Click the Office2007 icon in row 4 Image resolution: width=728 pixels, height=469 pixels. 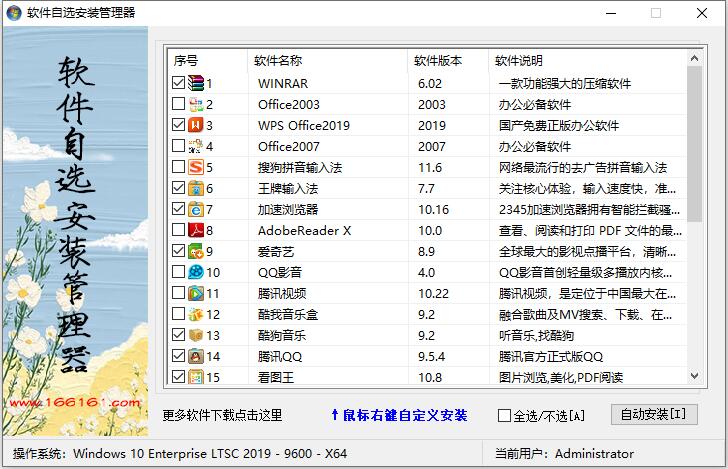point(195,146)
